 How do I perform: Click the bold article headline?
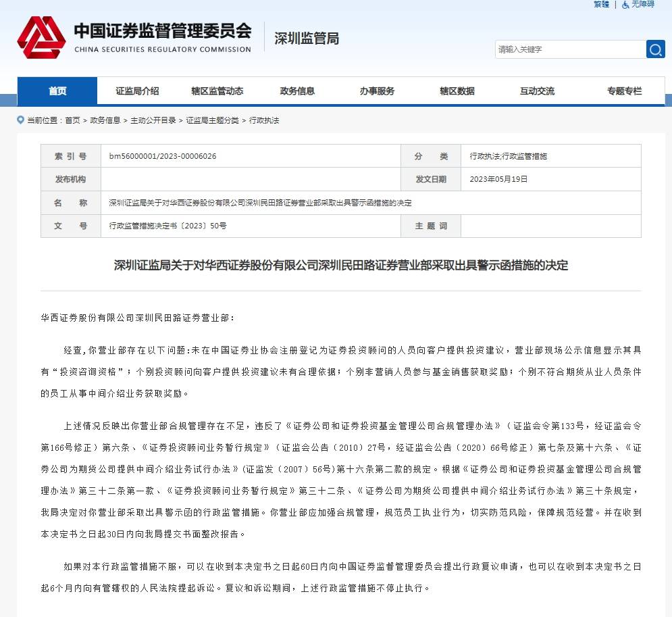[340, 266]
